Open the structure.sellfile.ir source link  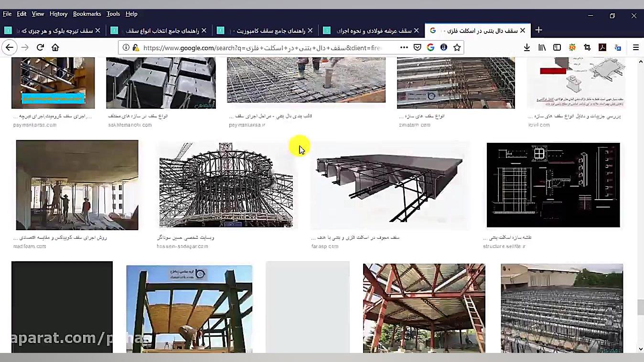pyautogui.click(x=504, y=246)
